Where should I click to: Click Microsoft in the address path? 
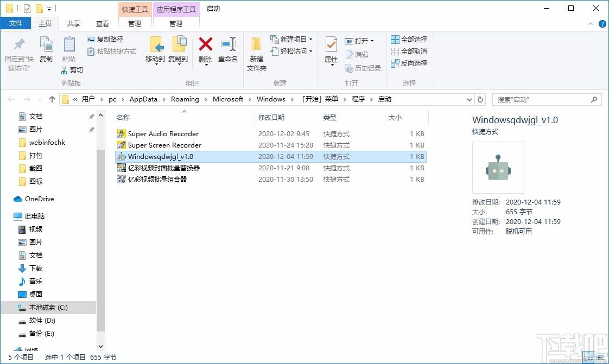point(228,99)
